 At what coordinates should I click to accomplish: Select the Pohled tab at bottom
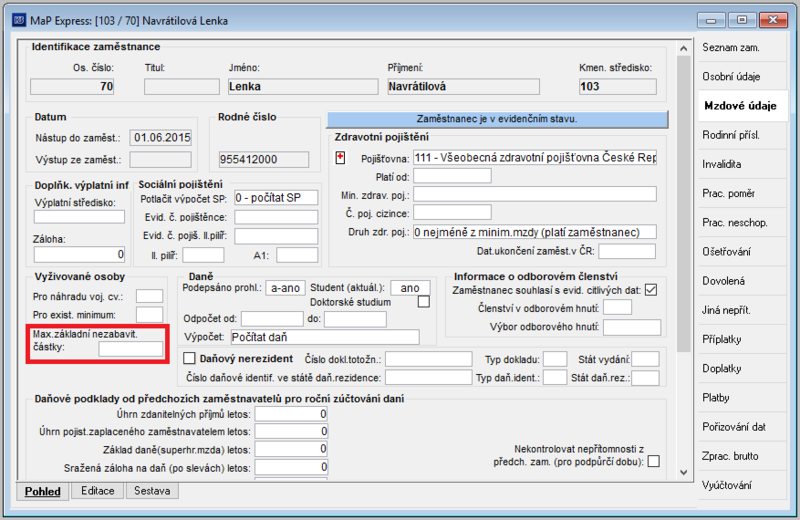[x=43, y=491]
